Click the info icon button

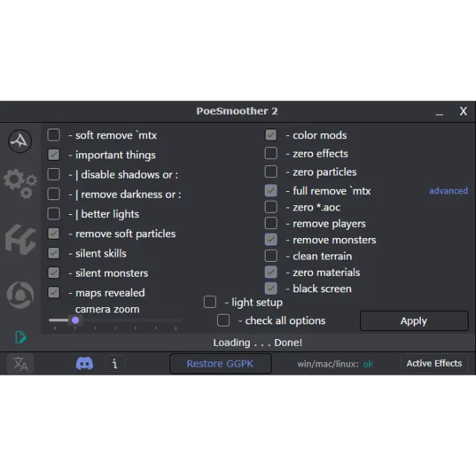click(115, 364)
